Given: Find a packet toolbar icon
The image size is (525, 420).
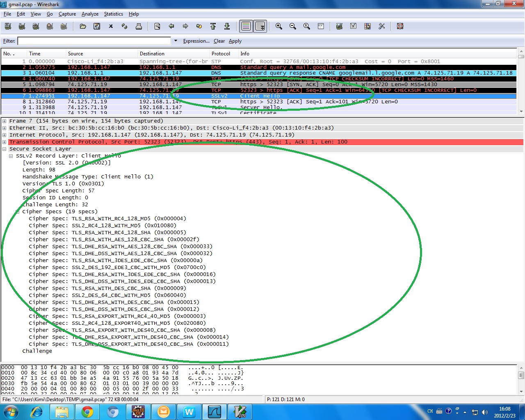Looking at the screenshot, I should click(157, 26).
